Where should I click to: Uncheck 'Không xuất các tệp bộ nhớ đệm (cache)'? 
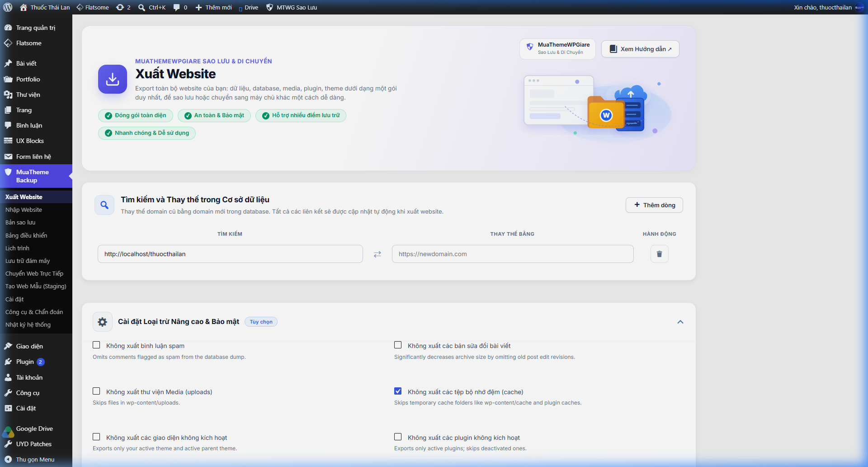[398, 391]
